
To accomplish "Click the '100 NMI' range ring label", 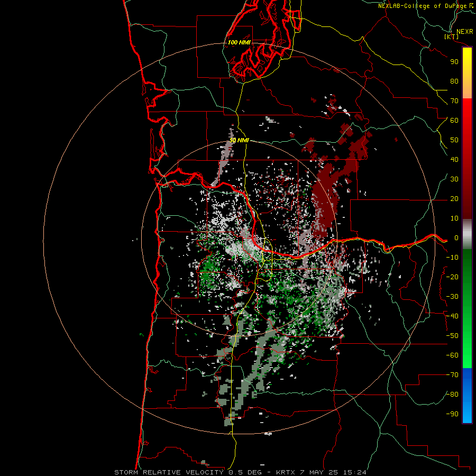I will point(239,42).
